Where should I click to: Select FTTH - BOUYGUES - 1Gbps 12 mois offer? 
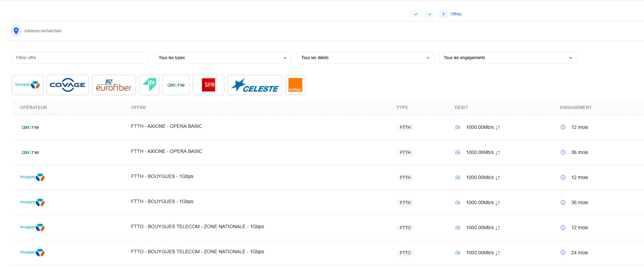tap(162, 176)
